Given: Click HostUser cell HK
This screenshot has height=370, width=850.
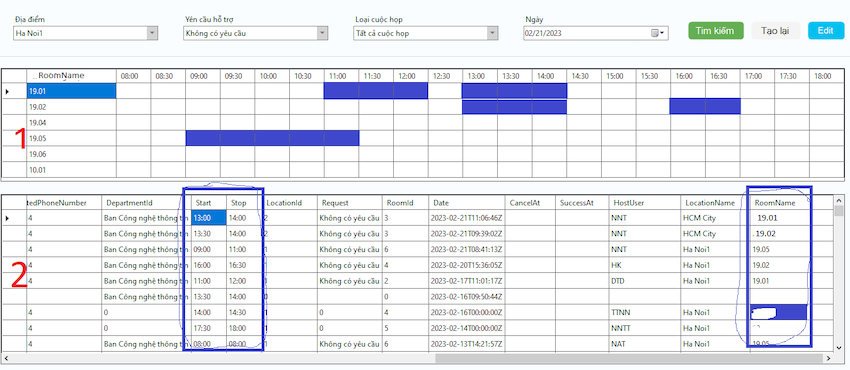Looking at the screenshot, I should coord(645,265).
